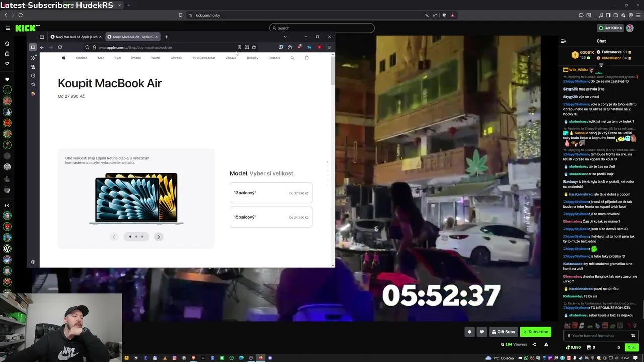Open the Obchod menu item
Image resolution: width=644 pixels, height=362 pixels.
(x=82, y=58)
